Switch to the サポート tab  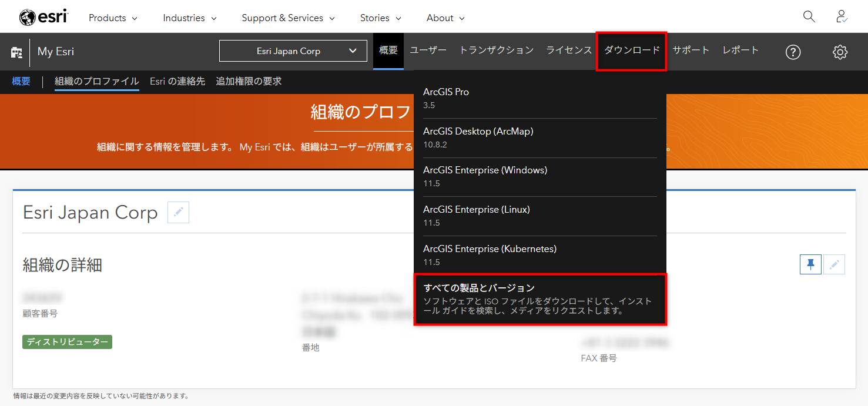tap(691, 51)
